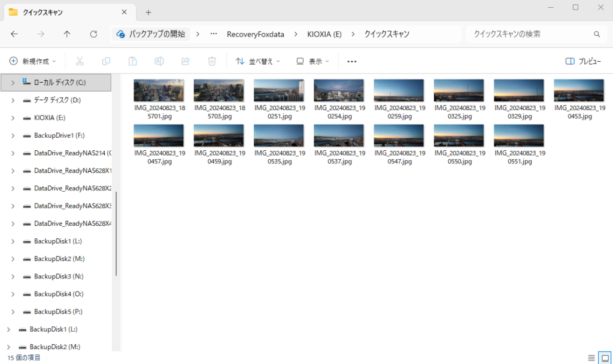The image size is (613, 364).
Task: Go up one folder level
Action: click(x=67, y=34)
